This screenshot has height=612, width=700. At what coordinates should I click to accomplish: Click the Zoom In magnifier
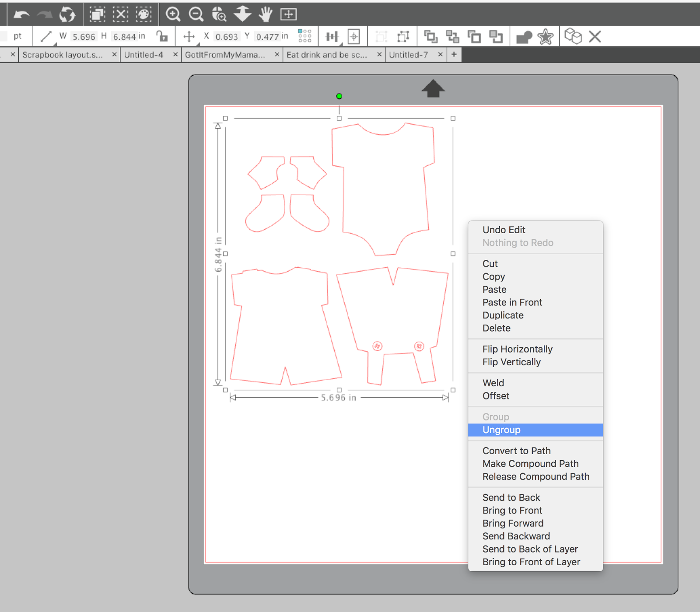pos(173,14)
